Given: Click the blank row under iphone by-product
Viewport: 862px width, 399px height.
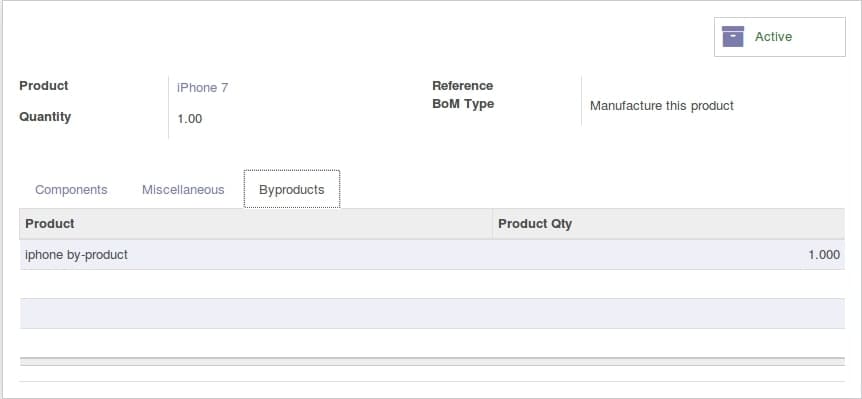Looking at the screenshot, I should pyautogui.click(x=432, y=284).
